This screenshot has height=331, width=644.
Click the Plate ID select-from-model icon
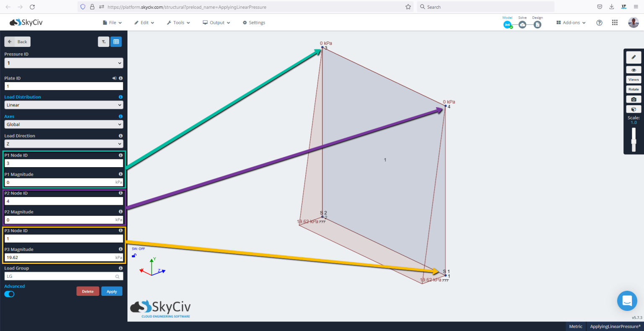point(114,78)
